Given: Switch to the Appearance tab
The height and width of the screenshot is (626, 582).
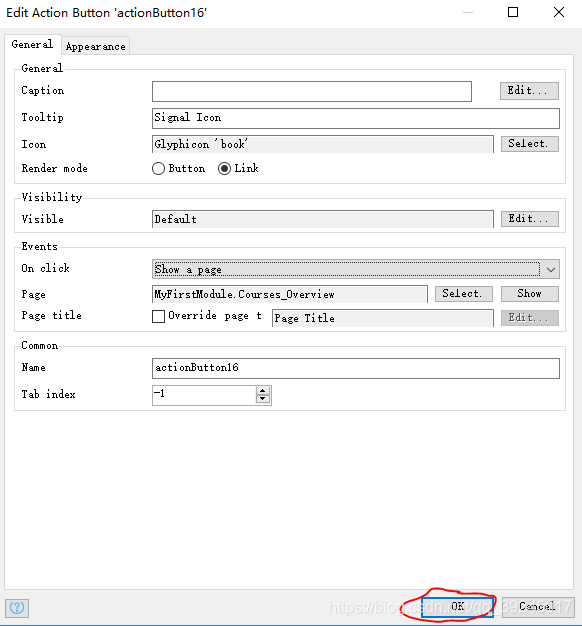Looking at the screenshot, I should pos(95,46).
